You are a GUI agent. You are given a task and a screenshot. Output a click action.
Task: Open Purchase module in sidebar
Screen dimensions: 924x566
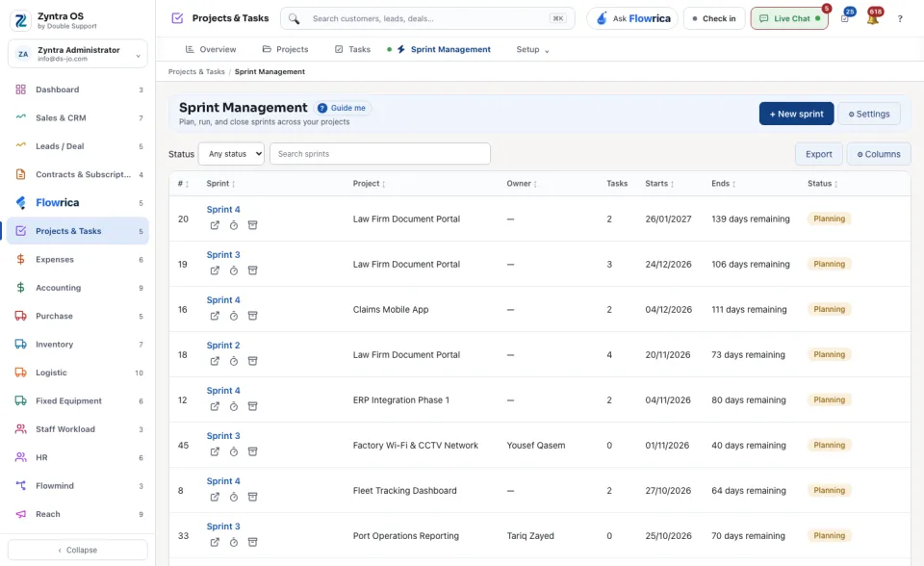[x=78, y=316]
